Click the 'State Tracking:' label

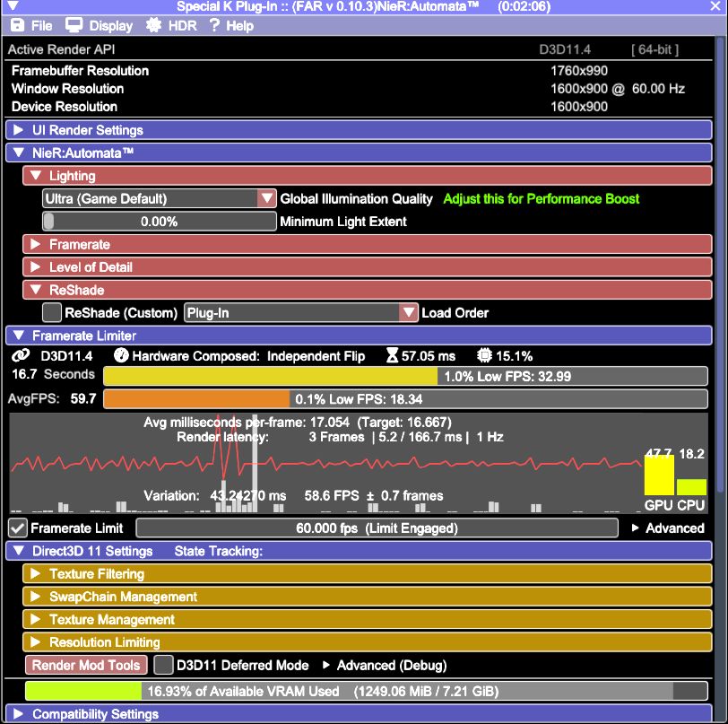coord(218,551)
